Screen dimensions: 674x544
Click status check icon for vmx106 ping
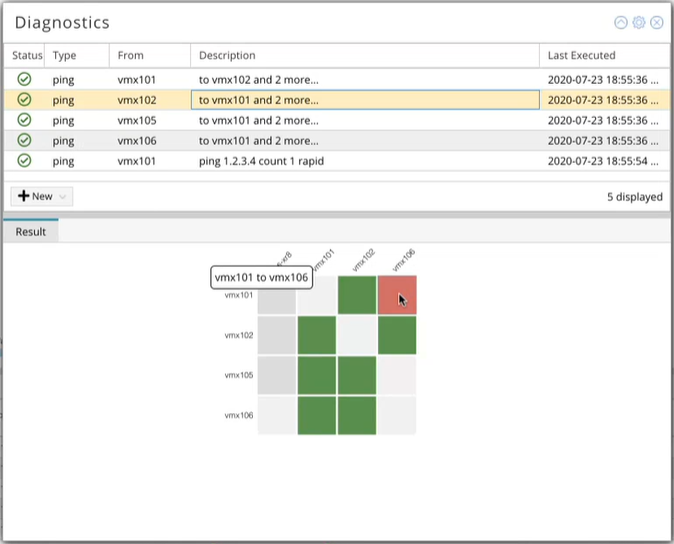[25, 141]
